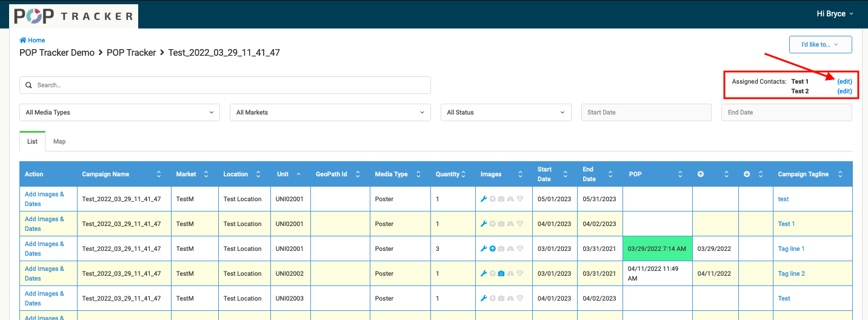868x320 pixels.
Task: Click the magnifier icon in the search box
Action: 28,85
